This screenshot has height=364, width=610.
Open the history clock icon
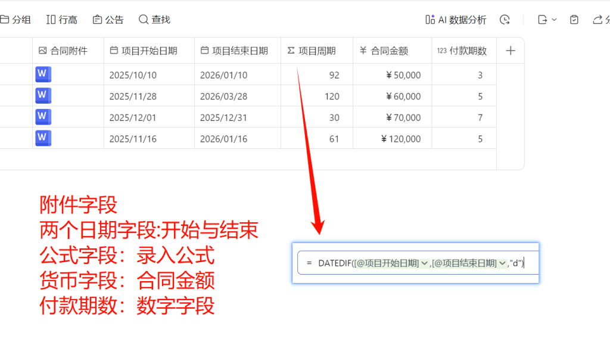[x=505, y=20]
